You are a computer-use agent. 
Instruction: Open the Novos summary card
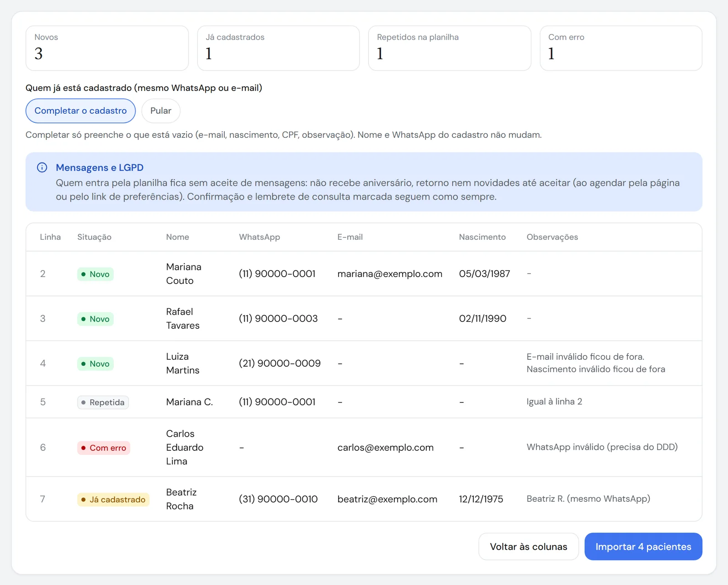tap(107, 48)
